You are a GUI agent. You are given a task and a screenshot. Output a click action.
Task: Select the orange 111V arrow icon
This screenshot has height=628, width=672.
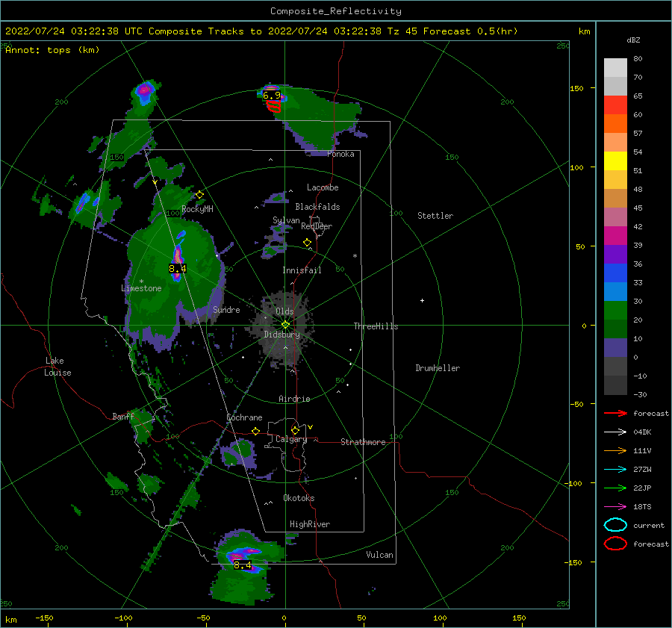pos(615,450)
